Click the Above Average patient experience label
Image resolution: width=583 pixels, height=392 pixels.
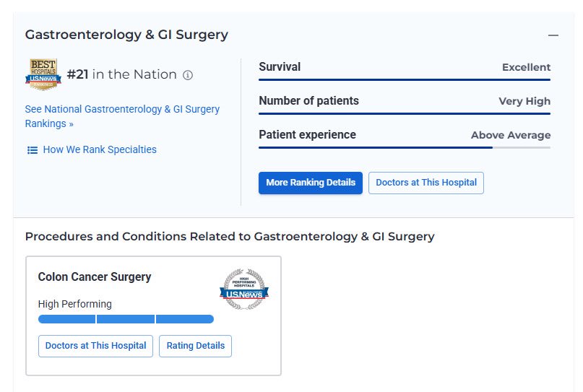coord(510,135)
